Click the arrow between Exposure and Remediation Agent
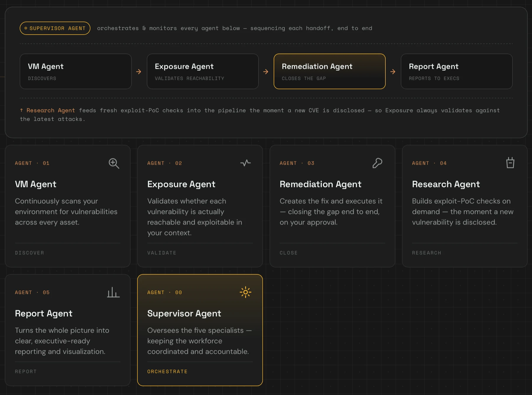The image size is (532, 395). click(x=266, y=72)
